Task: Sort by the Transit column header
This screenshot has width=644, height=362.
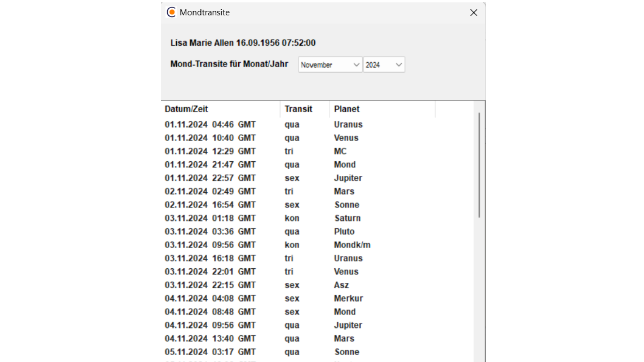Action: pyautogui.click(x=305, y=109)
